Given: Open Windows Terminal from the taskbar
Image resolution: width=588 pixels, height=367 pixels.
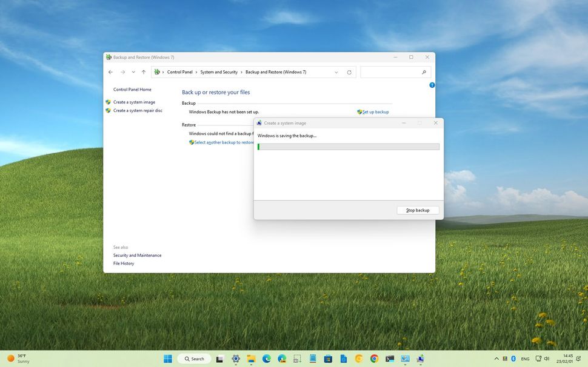Looking at the screenshot, I should pos(390,359).
